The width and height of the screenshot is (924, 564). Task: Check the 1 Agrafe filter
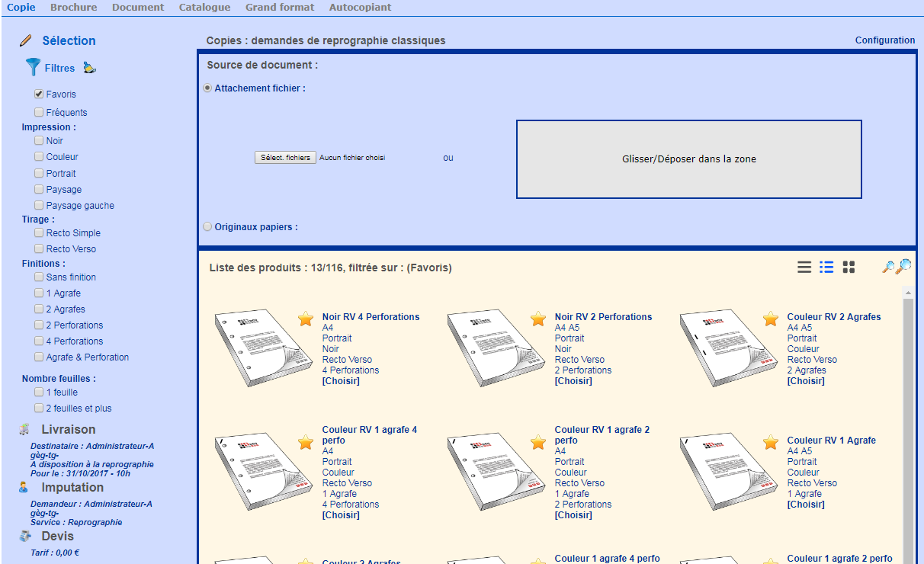click(39, 293)
